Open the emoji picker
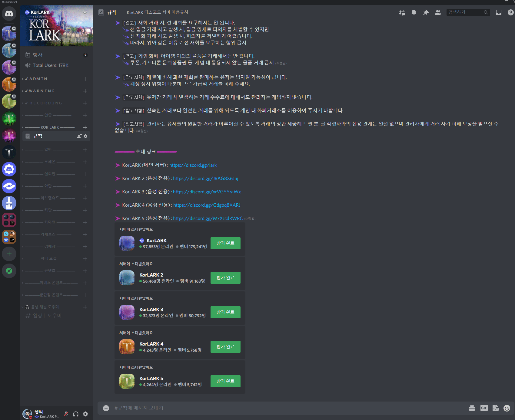This screenshot has height=420, width=515. point(507,408)
